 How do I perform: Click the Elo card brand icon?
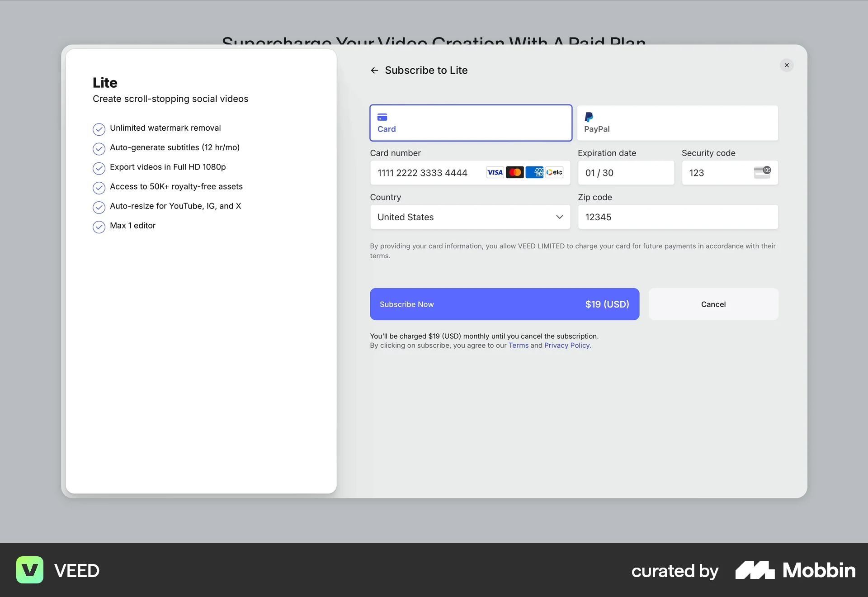click(555, 172)
